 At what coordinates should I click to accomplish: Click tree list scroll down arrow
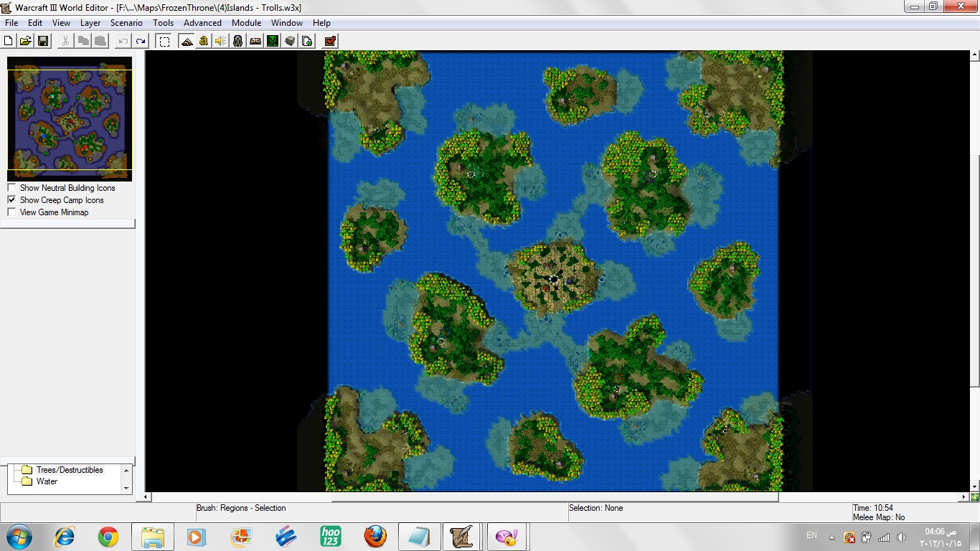pos(126,489)
